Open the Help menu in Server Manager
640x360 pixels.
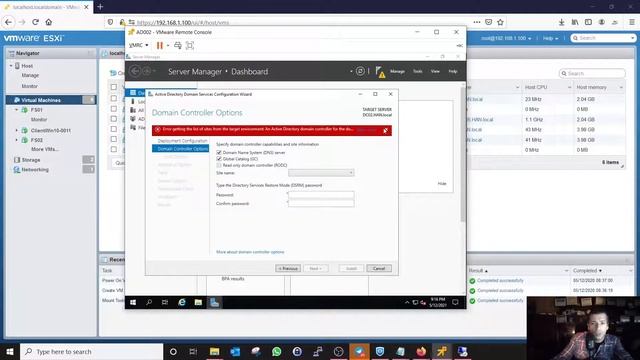coord(453,71)
